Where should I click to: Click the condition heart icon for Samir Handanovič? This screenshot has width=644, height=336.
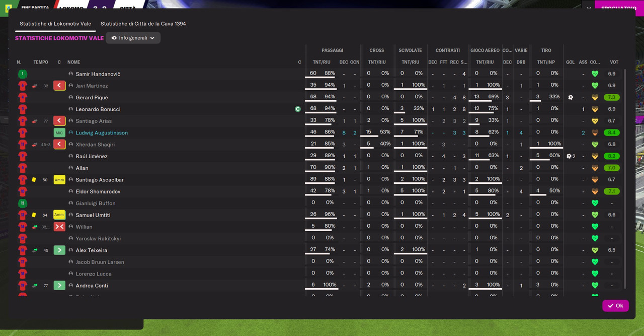[x=595, y=74]
